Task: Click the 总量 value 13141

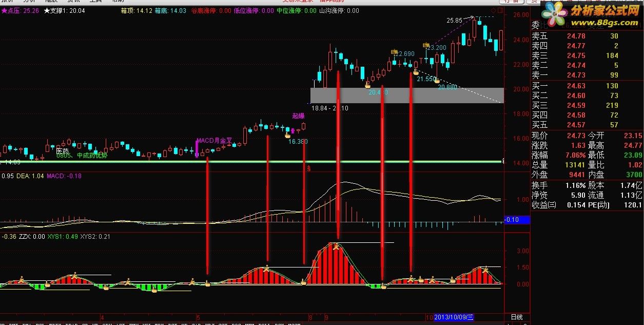Action: pyautogui.click(x=575, y=165)
